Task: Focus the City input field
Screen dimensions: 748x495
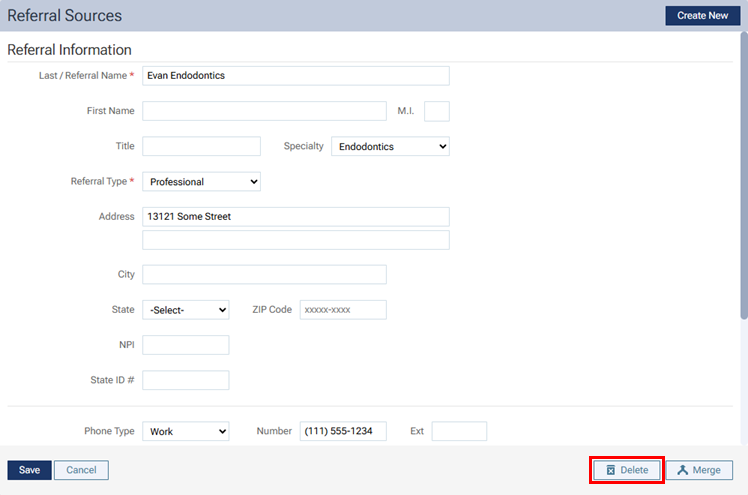Action: pyautogui.click(x=264, y=275)
